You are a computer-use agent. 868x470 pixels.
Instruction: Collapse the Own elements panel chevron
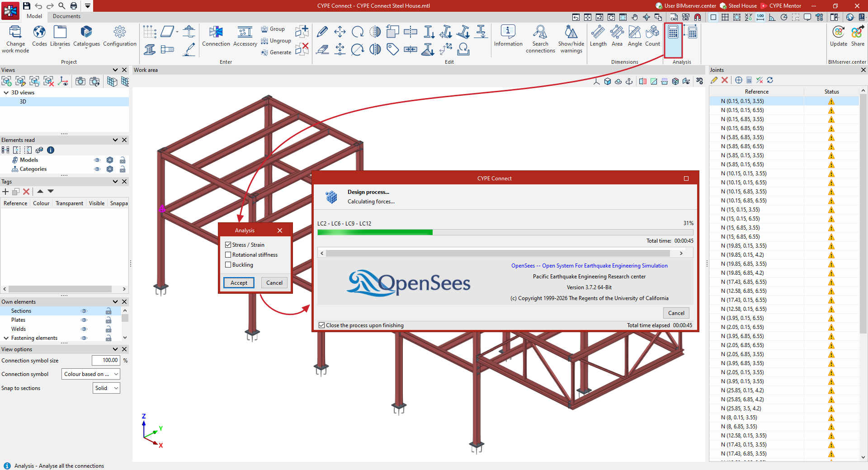pyautogui.click(x=115, y=302)
